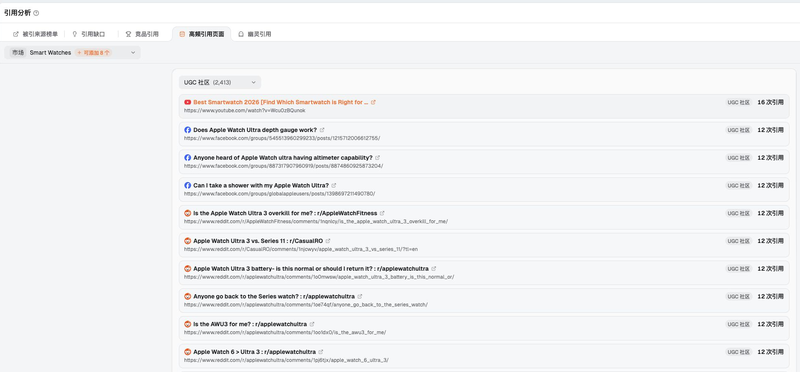800x372 pixels.
Task: Click Reddit icon on Ultra 3 overkill row
Action: (188, 213)
